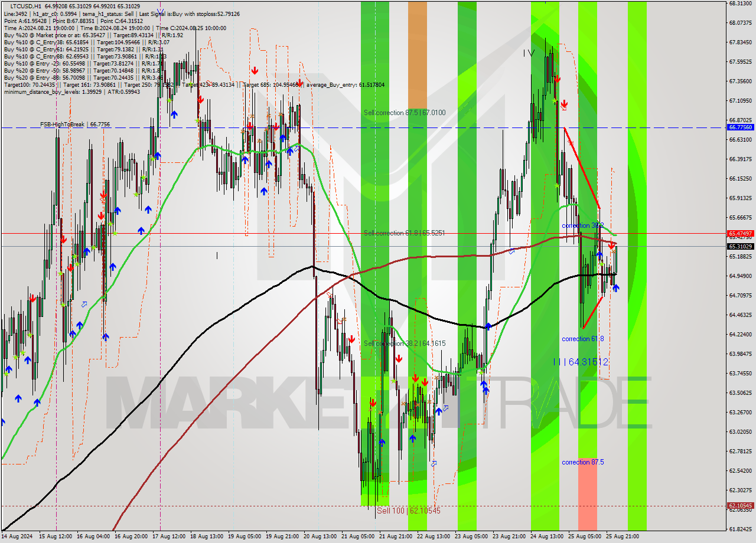The image size is (756, 543).
Task: Click the 'I V' wave label
Action: pos(529,53)
